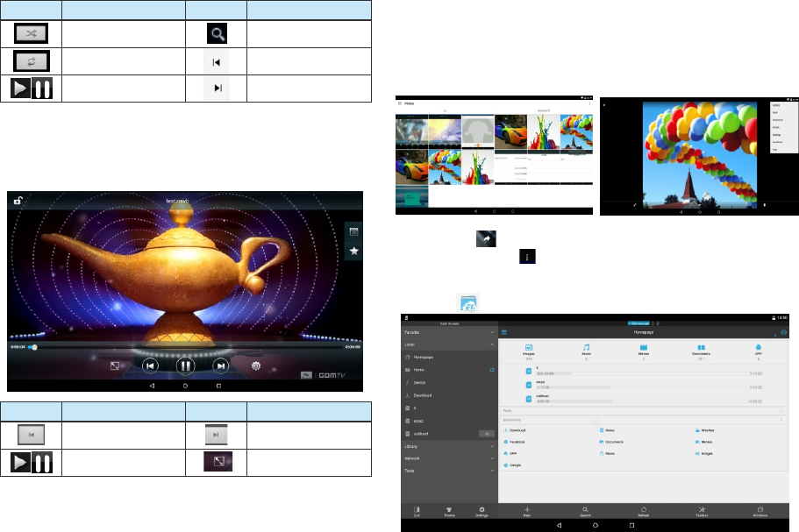Click the gray previous icon in the bottom table
The height and width of the screenshot is (532, 799).
coord(31,435)
